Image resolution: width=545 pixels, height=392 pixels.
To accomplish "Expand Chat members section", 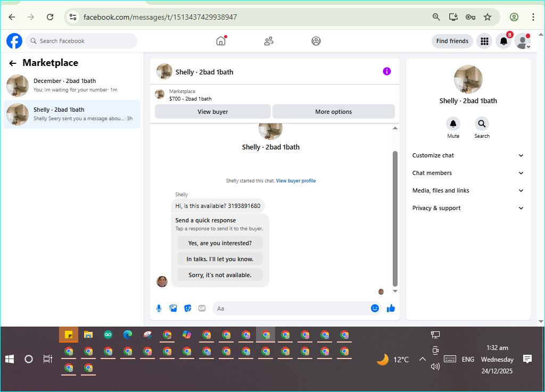I will (x=468, y=173).
